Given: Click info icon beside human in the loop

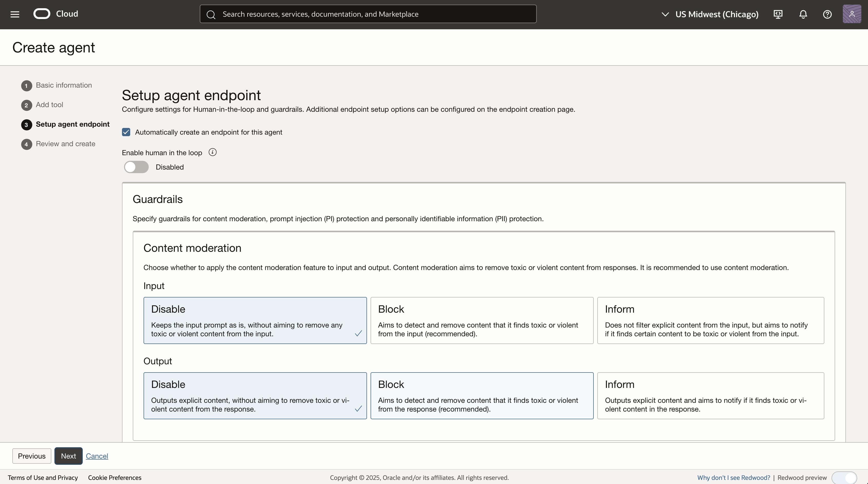Looking at the screenshot, I should point(213,152).
